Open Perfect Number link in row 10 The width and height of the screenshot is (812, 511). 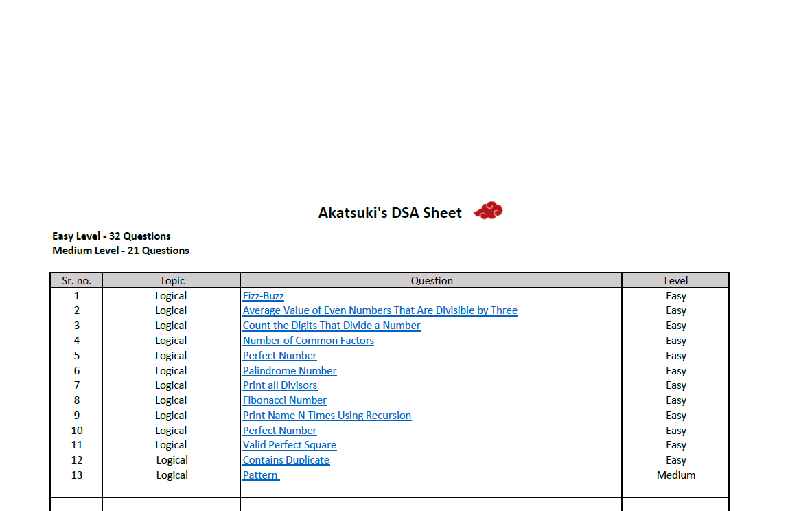279,431
